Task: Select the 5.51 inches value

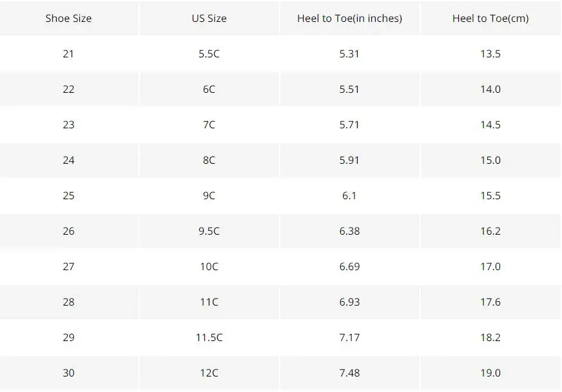Action: (x=349, y=90)
